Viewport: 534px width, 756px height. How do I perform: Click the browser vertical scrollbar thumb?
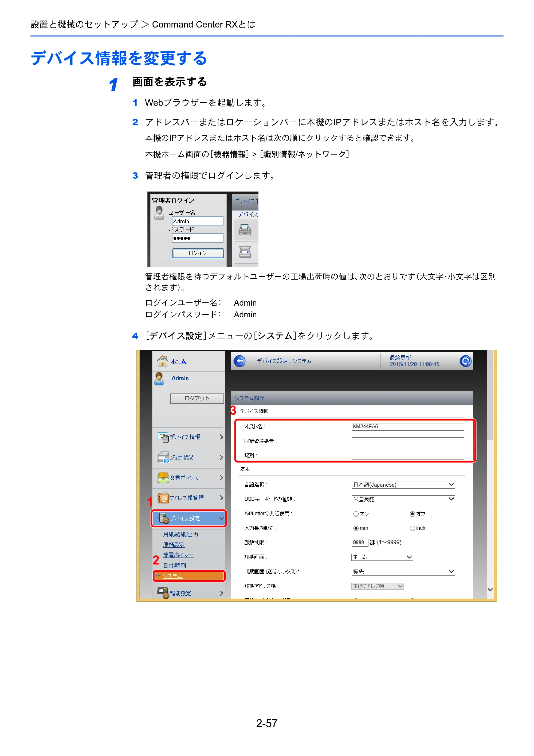pyautogui.click(x=490, y=395)
